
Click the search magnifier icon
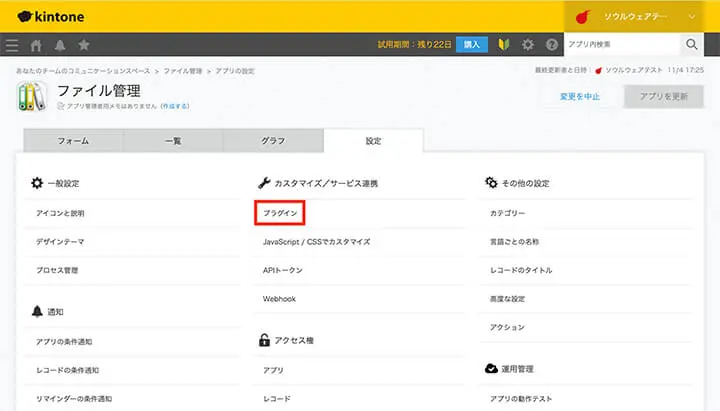point(692,44)
